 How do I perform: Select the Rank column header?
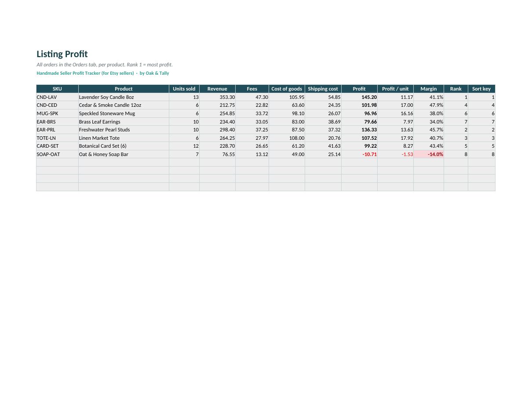point(456,89)
